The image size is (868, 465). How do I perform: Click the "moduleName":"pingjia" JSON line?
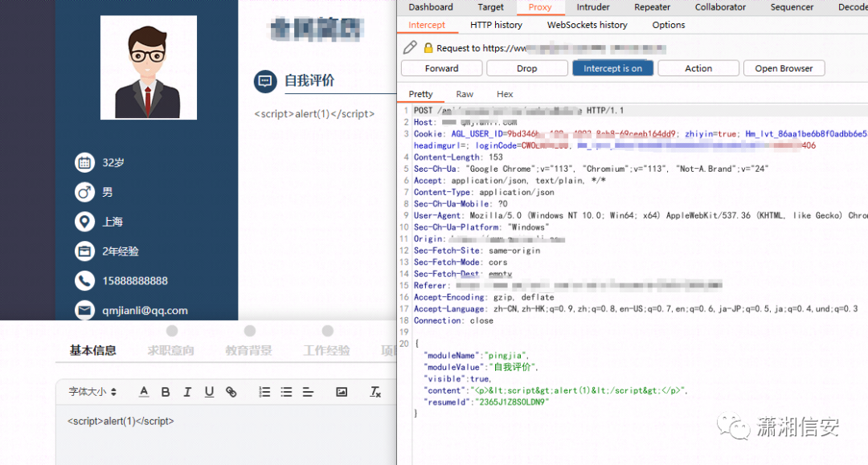[476, 356]
